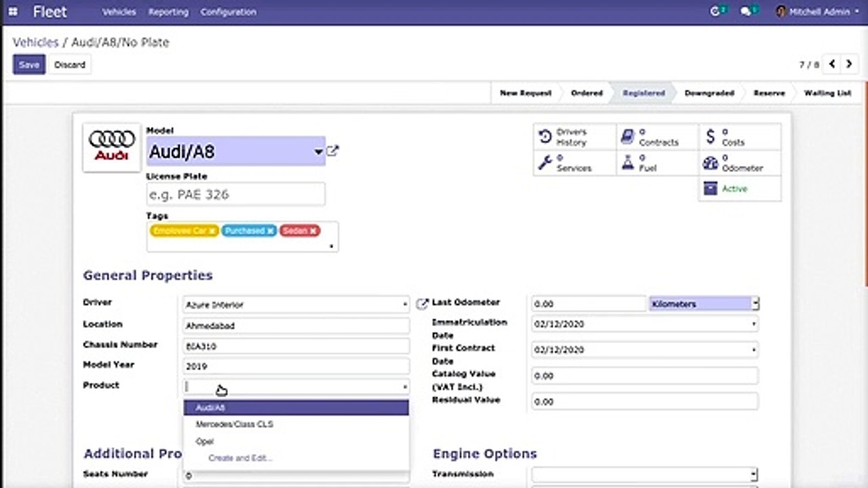Click the Seats Number field

(x=296, y=476)
